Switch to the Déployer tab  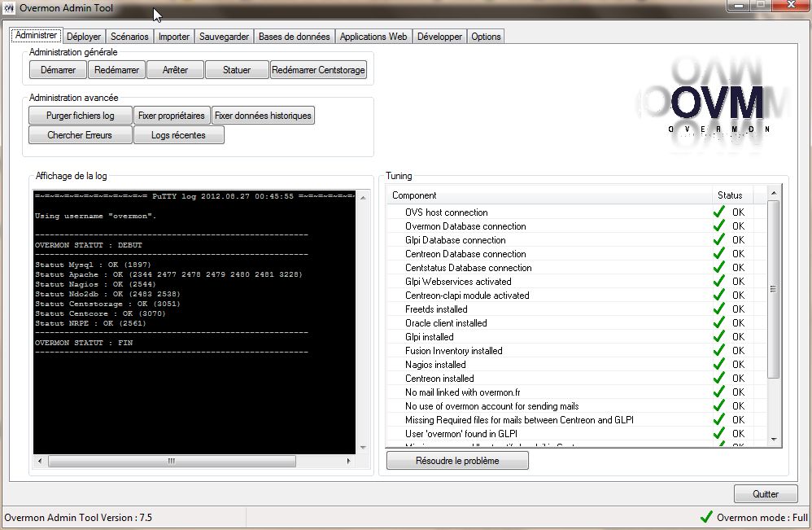pos(84,37)
